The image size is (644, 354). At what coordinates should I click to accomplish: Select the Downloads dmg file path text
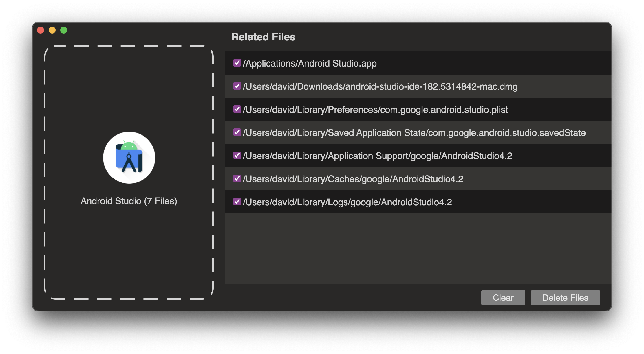coord(380,86)
